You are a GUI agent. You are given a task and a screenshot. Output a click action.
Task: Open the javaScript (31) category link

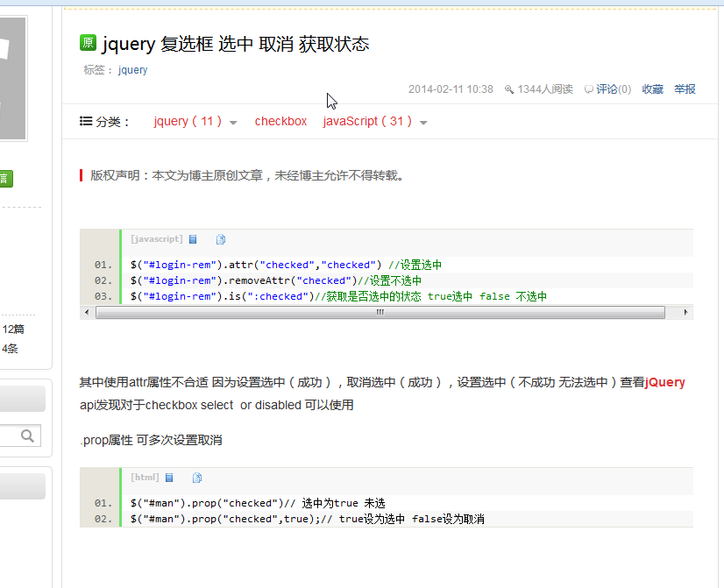point(367,121)
